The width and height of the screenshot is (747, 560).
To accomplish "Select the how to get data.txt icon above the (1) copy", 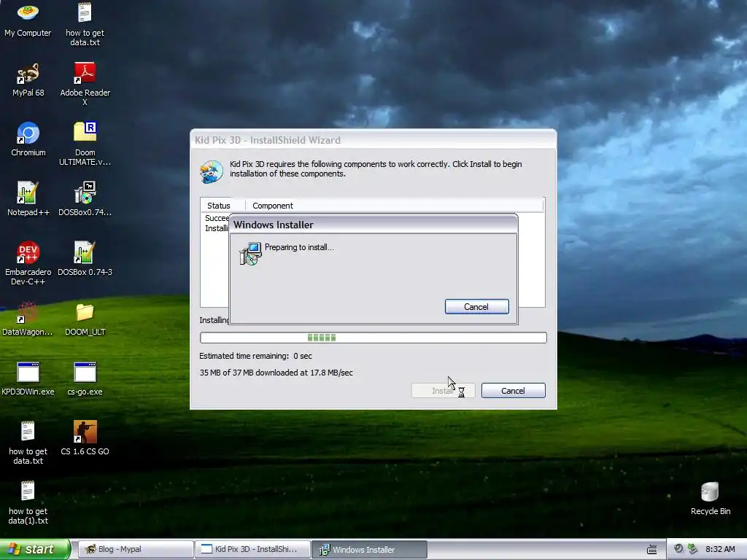I will (28, 443).
